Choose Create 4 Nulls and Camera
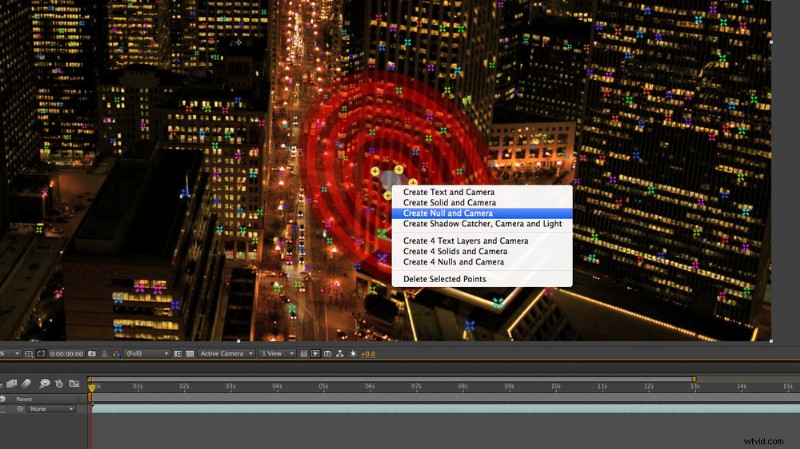 (453, 262)
